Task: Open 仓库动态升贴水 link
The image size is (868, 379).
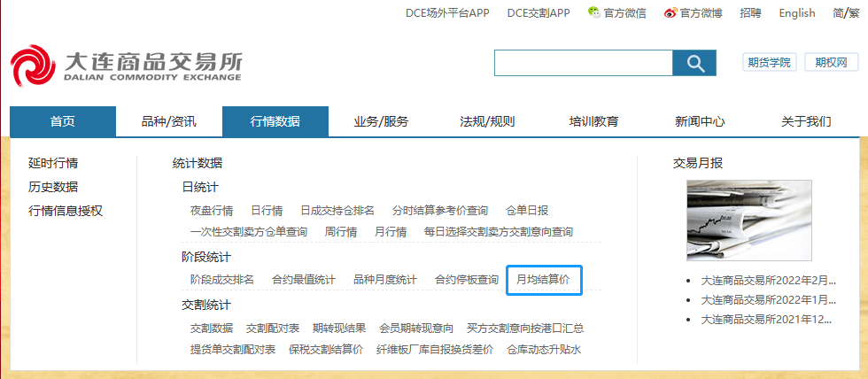Action: coord(544,350)
